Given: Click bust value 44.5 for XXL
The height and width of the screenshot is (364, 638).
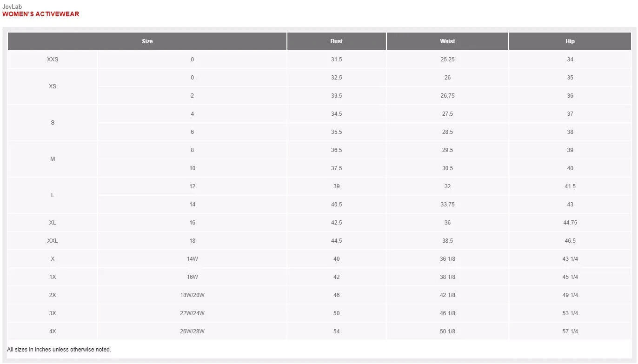Looking at the screenshot, I should tap(337, 241).
